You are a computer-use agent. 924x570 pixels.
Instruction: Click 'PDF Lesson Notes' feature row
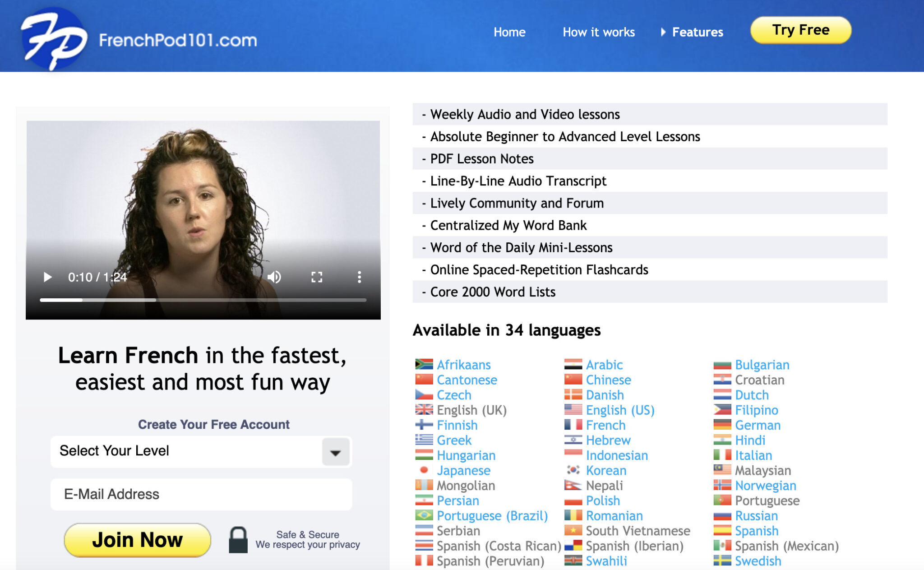tap(650, 158)
